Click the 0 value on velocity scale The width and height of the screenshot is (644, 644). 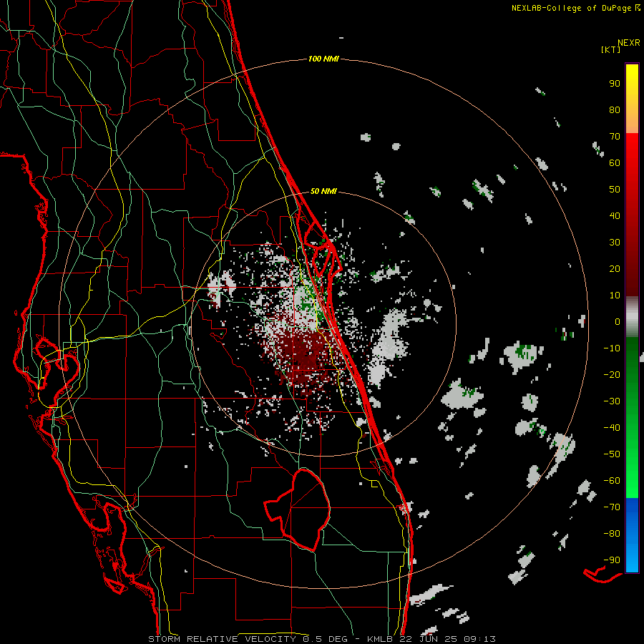[618, 321]
